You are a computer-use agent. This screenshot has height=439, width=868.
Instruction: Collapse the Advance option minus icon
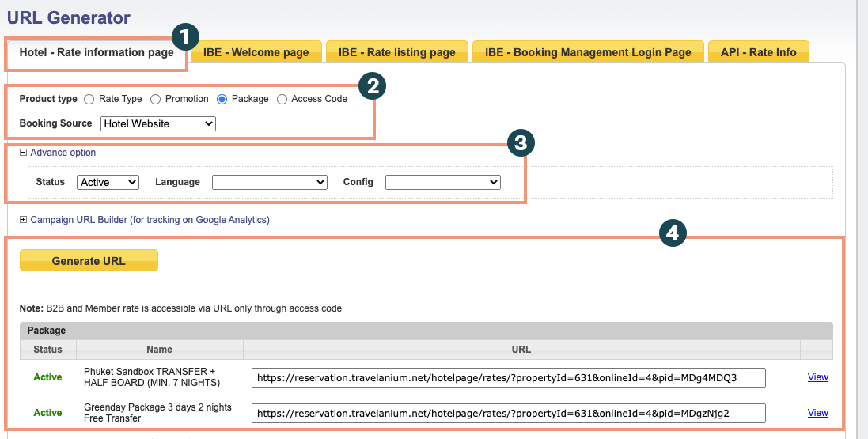click(x=24, y=153)
